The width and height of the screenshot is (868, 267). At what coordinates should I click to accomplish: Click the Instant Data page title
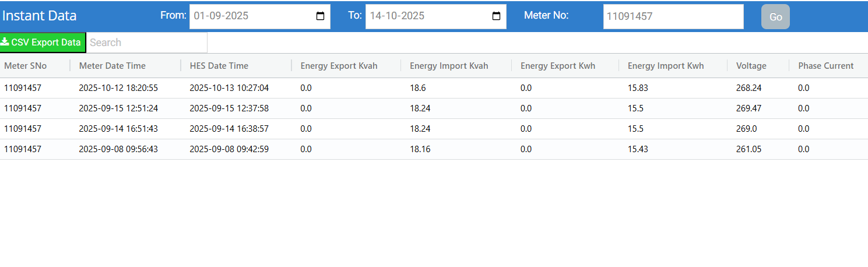point(40,16)
